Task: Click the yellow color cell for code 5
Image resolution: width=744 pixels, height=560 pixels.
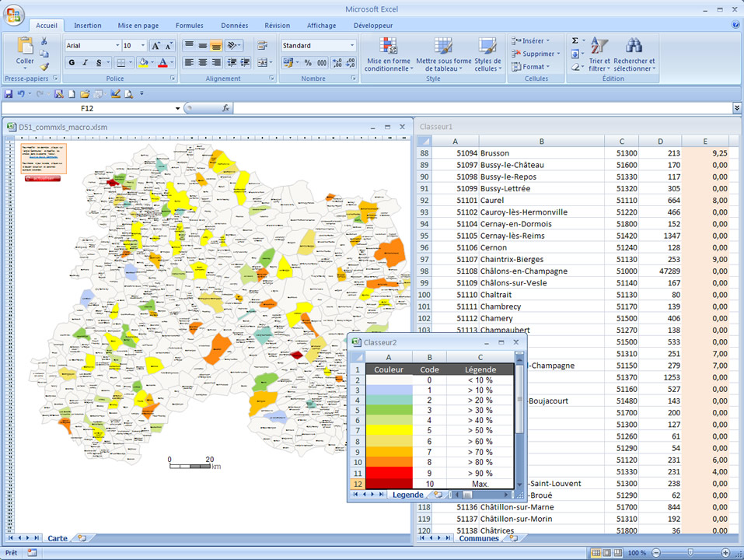Action: pyautogui.click(x=389, y=430)
